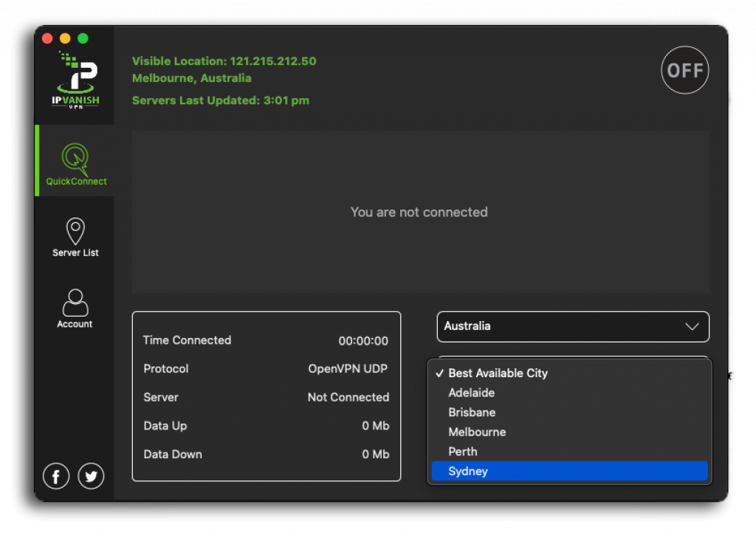Click the Time Connected 00:00:00 value
Image resolution: width=756 pixels, height=535 pixels.
tap(363, 341)
